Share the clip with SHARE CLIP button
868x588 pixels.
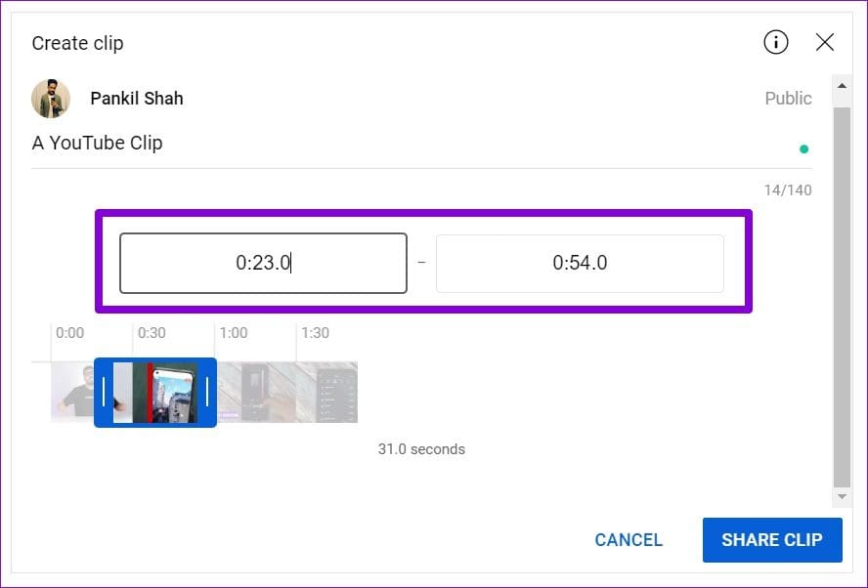[772, 540]
